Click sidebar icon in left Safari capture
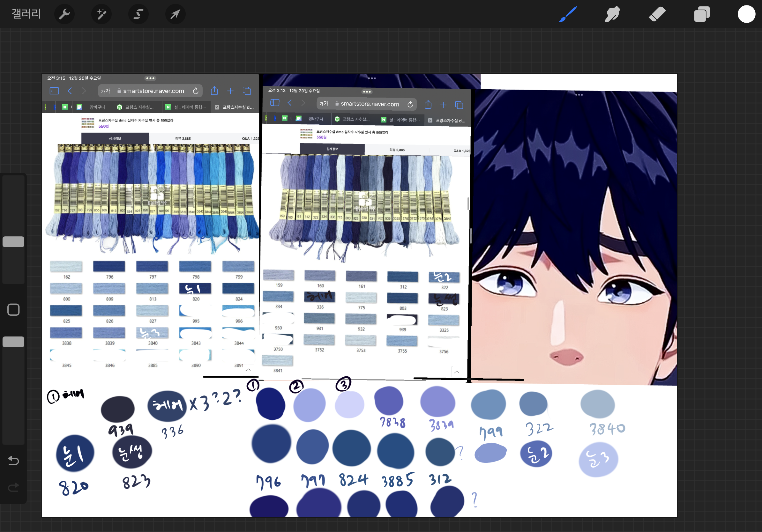 tap(54, 91)
